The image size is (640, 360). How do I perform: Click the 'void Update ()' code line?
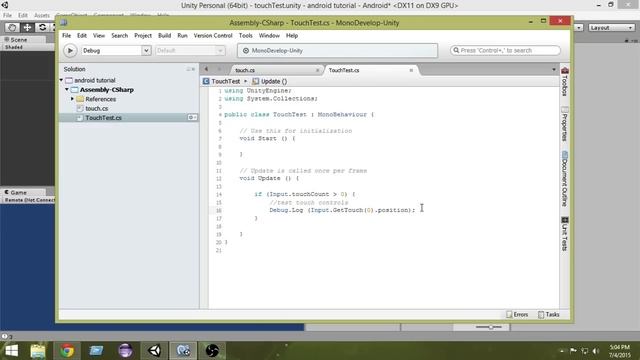click(x=269, y=178)
